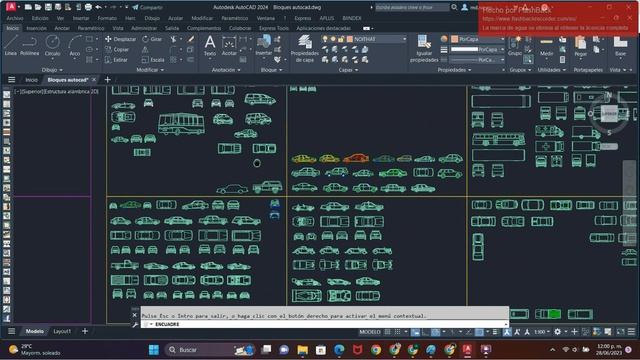Toggle MODELO space button in status bar
The width and height of the screenshot is (640, 360).
pos(370,332)
